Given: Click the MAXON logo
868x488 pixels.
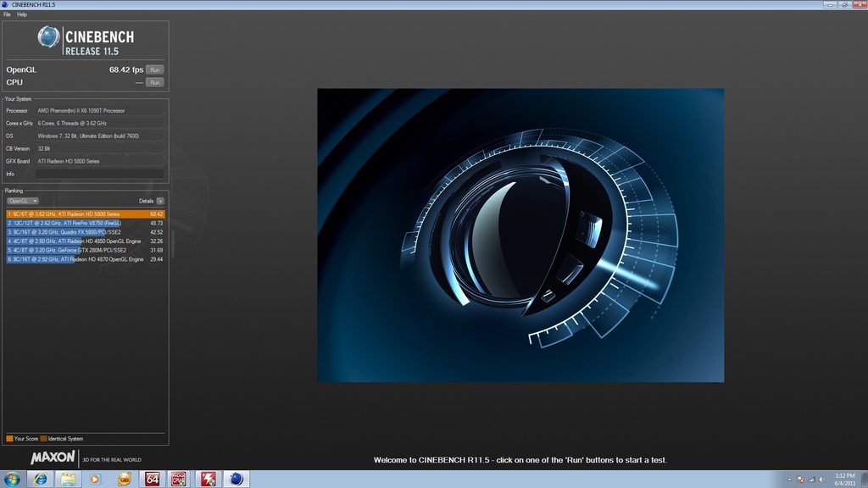Looking at the screenshot, I should click(53, 457).
